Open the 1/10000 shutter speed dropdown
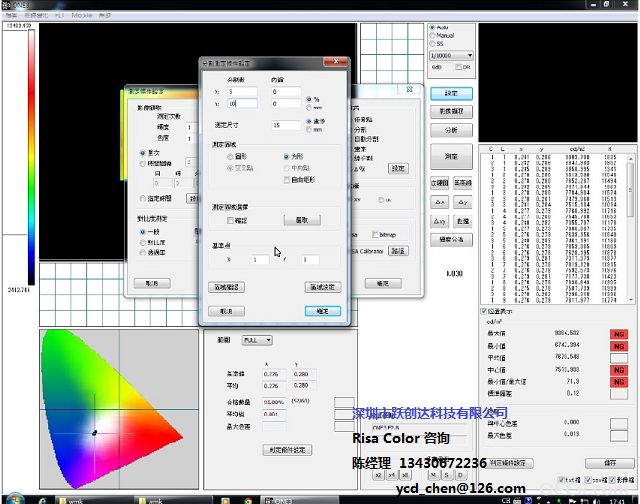This screenshot has height=504, width=640. [x=451, y=55]
